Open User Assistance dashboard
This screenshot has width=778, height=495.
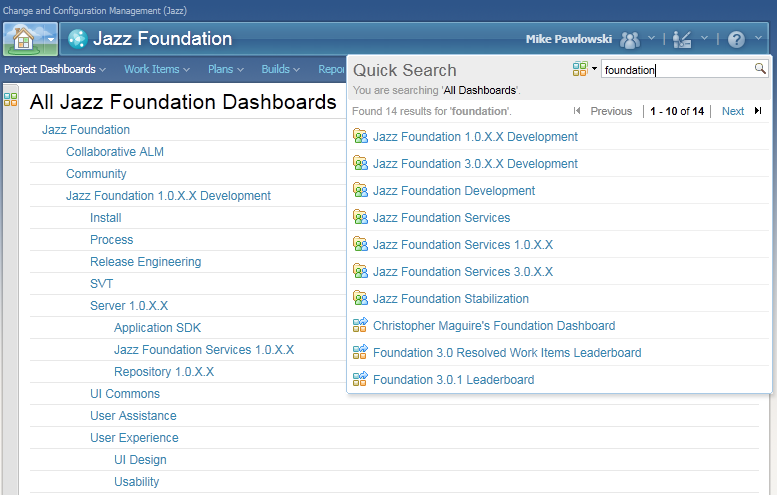click(133, 416)
